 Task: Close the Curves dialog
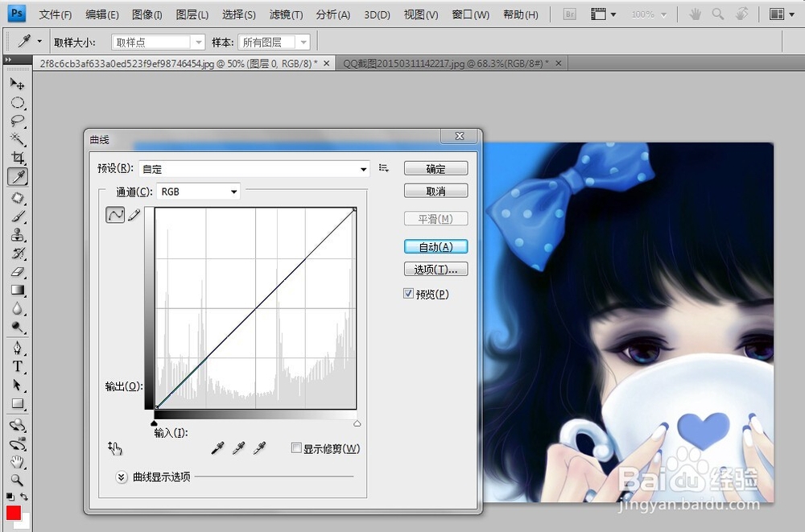[460, 136]
